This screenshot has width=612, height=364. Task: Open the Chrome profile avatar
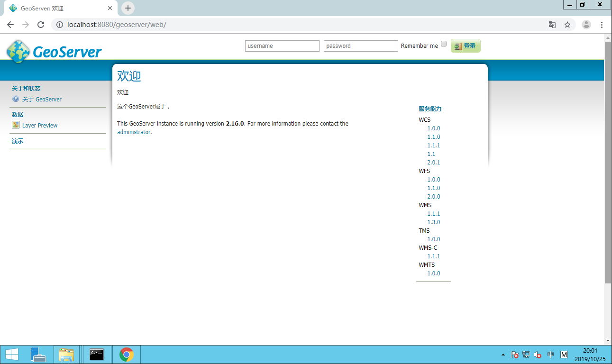[x=586, y=25]
